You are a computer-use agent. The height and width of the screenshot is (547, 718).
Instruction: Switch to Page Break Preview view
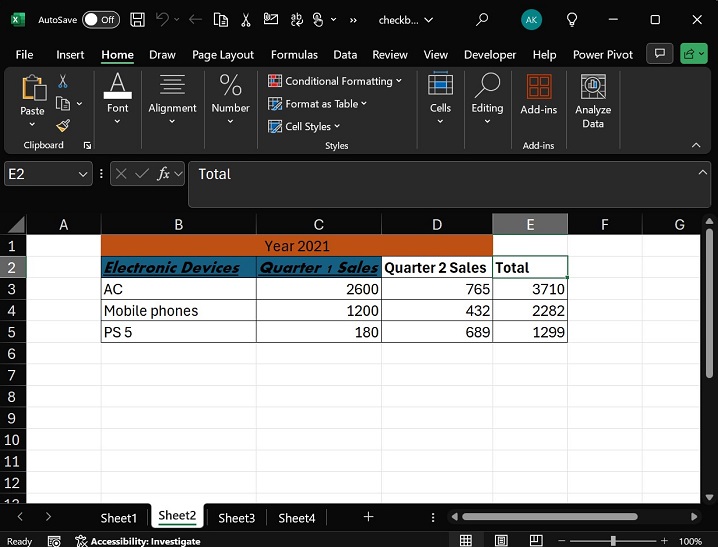535,541
